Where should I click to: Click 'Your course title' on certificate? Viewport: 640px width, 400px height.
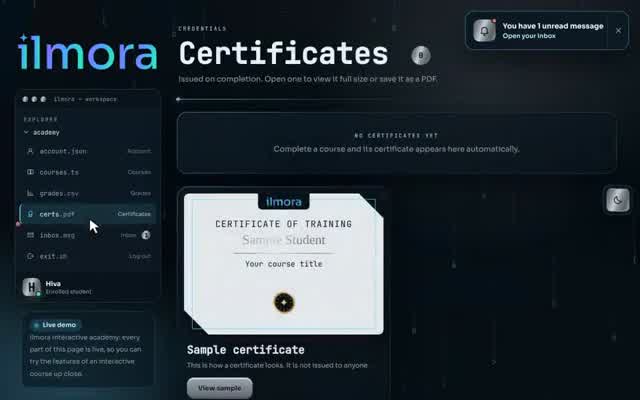pos(284,264)
